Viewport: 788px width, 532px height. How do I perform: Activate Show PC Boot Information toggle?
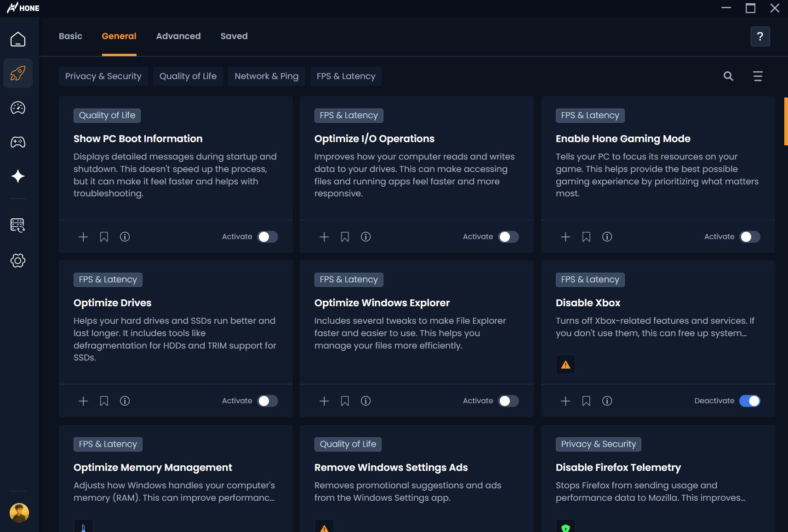(x=268, y=237)
